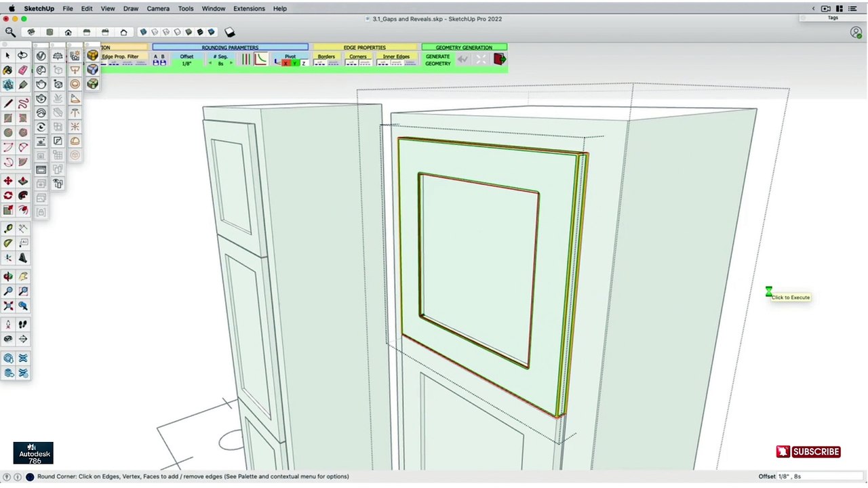
Task: Select the Axes tool
Action: [x=7, y=258]
